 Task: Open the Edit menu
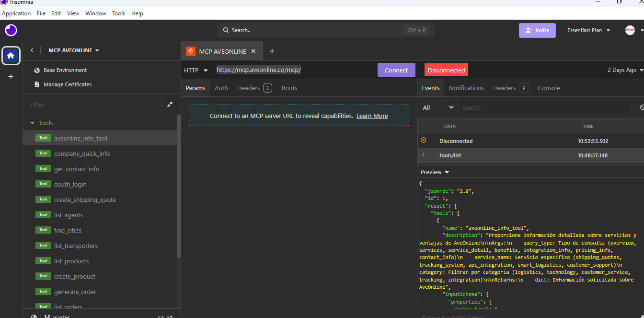(56, 13)
